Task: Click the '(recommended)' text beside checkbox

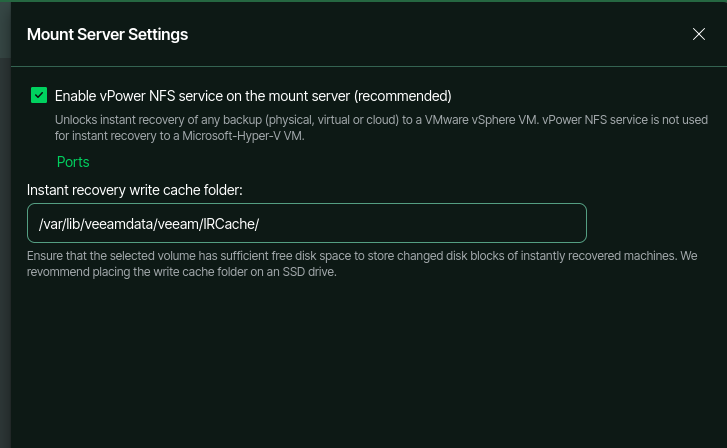Action: pos(402,96)
